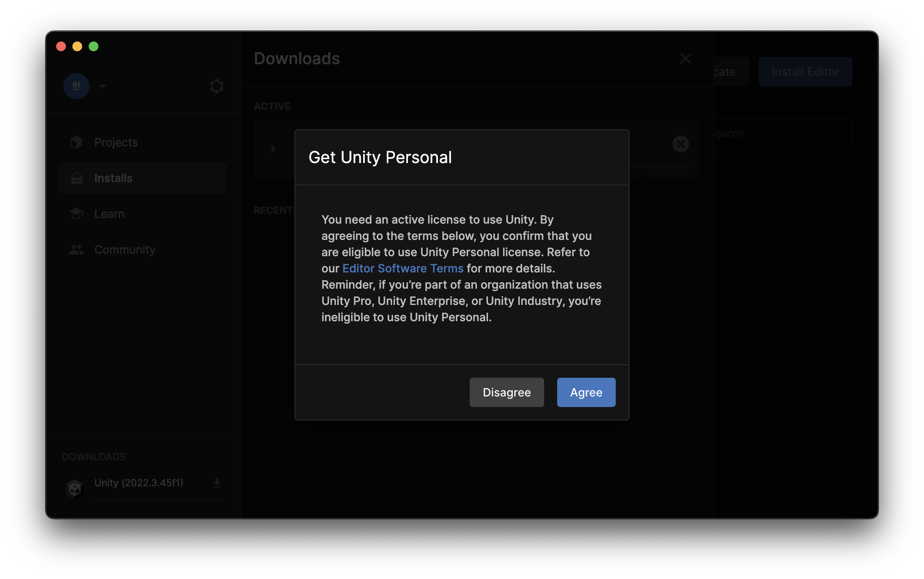Close the Downloads panel with X
The width and height of the screenshot is (924, 579).
(x=686, y=59)
